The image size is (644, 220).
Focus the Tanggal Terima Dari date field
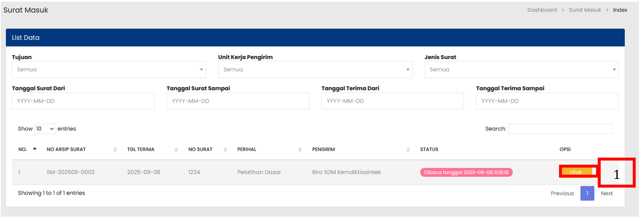392,101
